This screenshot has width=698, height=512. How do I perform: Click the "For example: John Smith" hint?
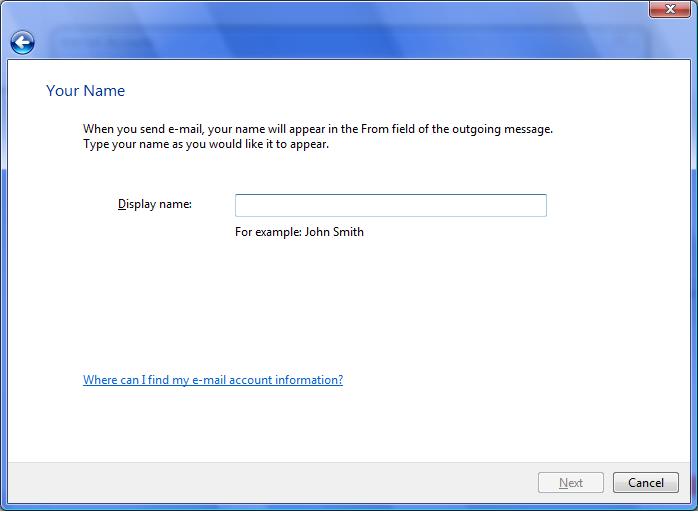pos(299,232)
